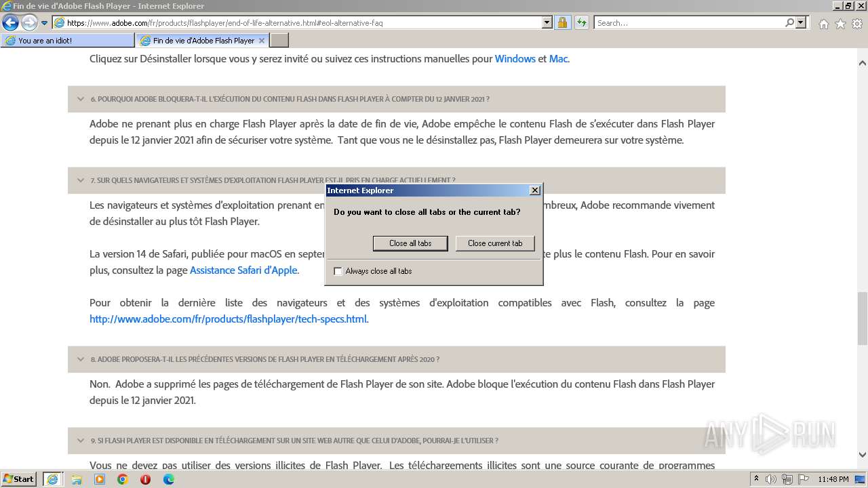The image size is (868, 488).
Task: Open Windows Explorer folder taskbar icon
Action: (x=77, y=479)
